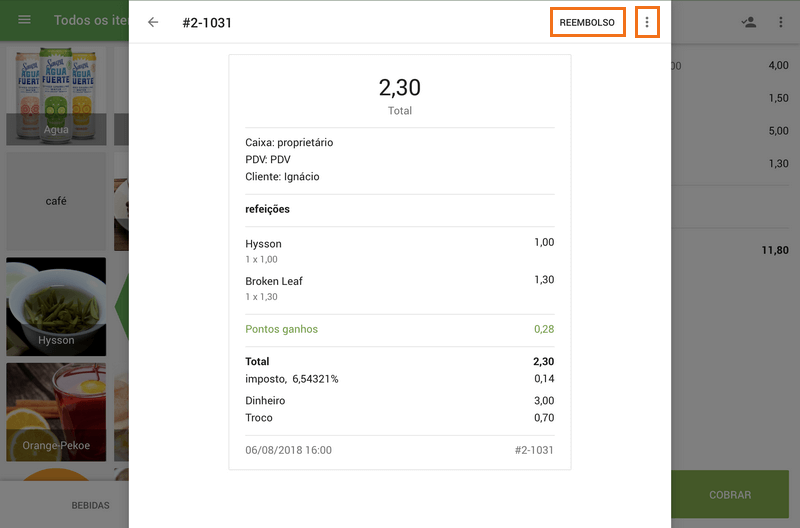
Task: Click the Broken Leaf receipt line
Action: (399, 288)
